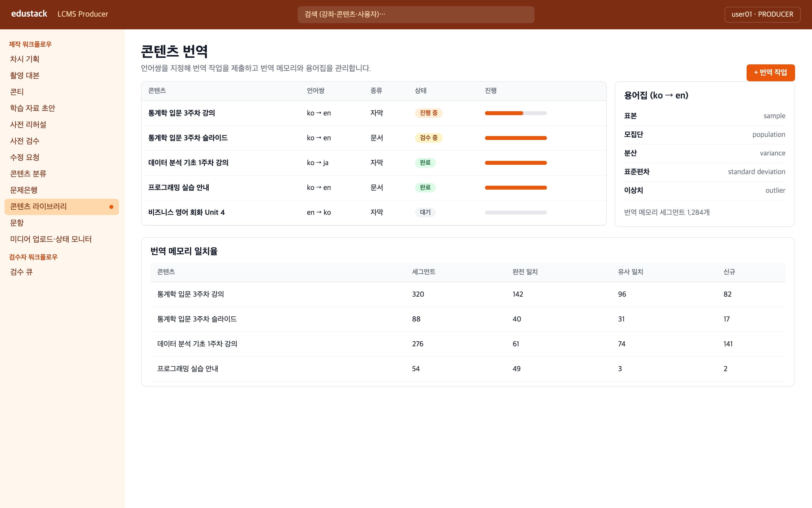The image size is (812, 508).
Task: Select 콘텐츠 분류 in the sidebar
Action: (62, 174)
